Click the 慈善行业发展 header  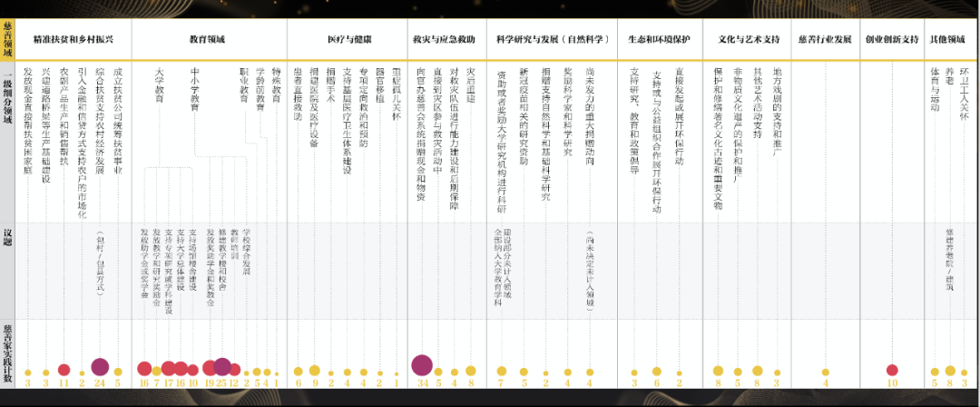tap(825, 40)
